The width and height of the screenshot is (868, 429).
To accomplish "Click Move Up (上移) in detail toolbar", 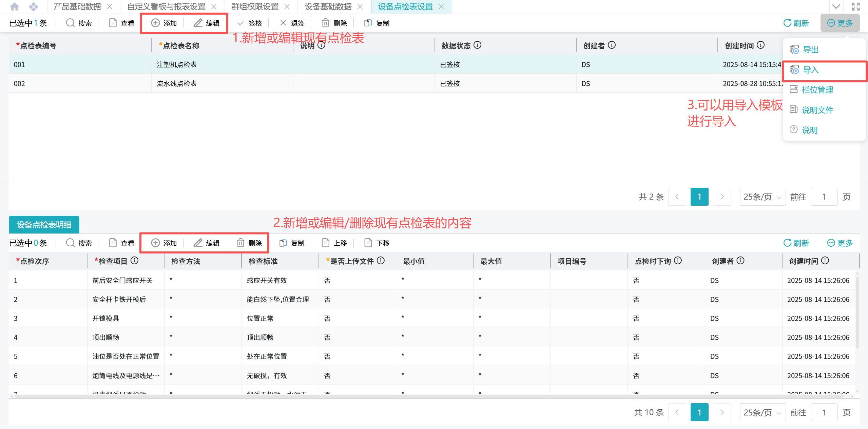I will (x=334, y=243).
